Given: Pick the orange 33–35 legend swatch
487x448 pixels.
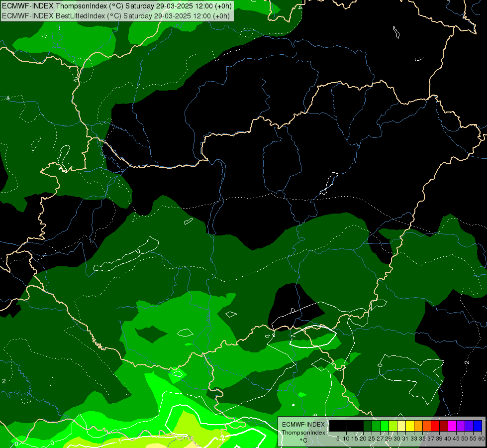Looking at the screenshot, I should pyautogui.click(x=418, y=426).
